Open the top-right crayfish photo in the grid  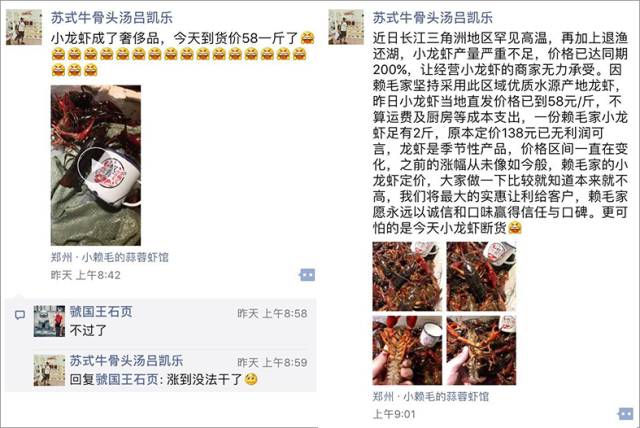(x=481, y=276)
